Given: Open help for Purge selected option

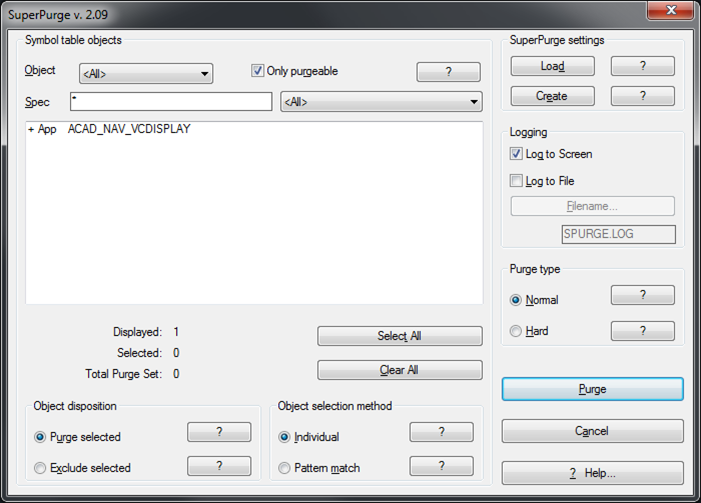Looking at the screenshot, I should [219, 432].
